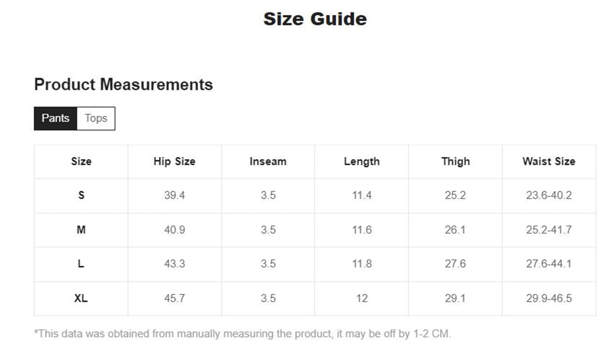610x364 pixels.
Task: Click thigh value 27.6 for size L
Action: coord(455,264)
